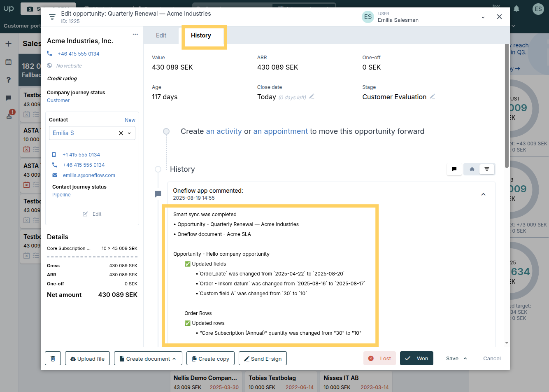549x392 pixels.
Task: Open the hamburger menu icon beside the opportunity title
Action: tap(52, 17)
